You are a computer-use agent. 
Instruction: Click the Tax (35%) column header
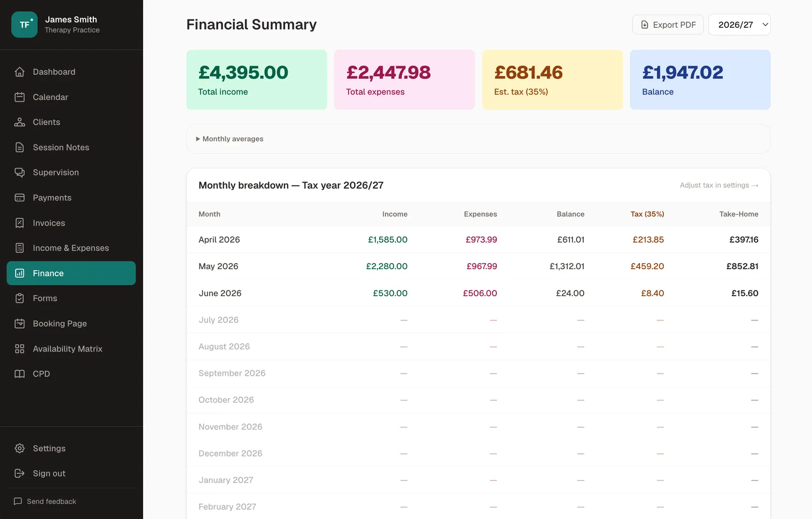click(x=648, y=214)
